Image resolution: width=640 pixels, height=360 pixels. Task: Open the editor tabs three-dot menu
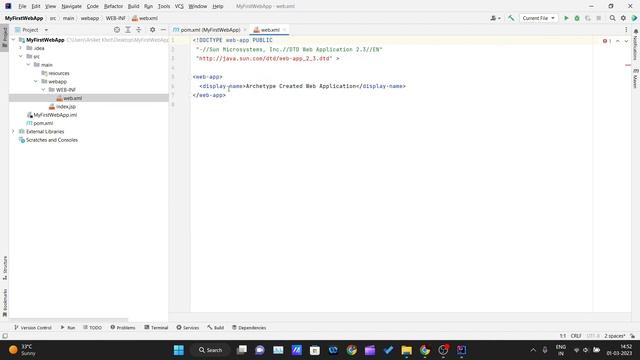tap(626, 30)
